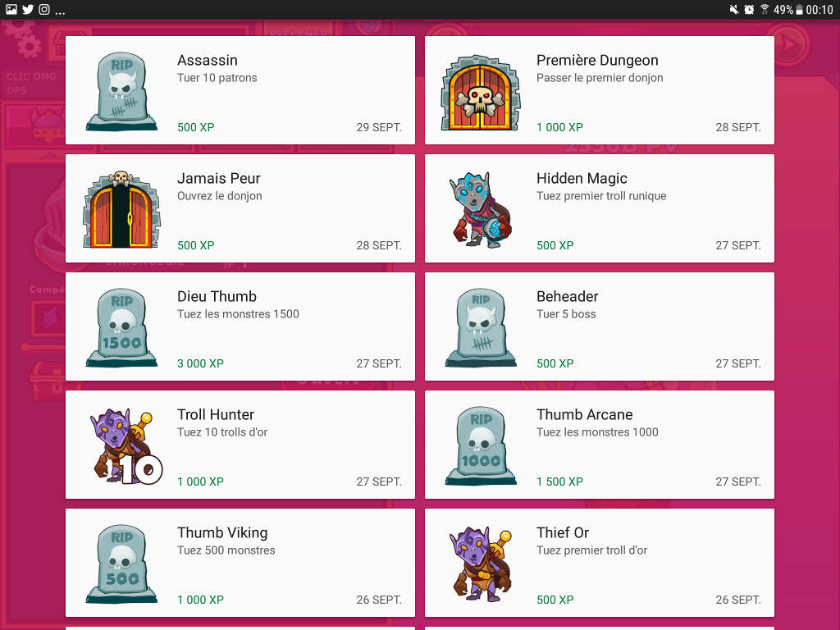This screenshot has height=630, width=840.
Task: Tap the Thumb Viking 500 tombstone icon
Action: (x=121, y=564)
